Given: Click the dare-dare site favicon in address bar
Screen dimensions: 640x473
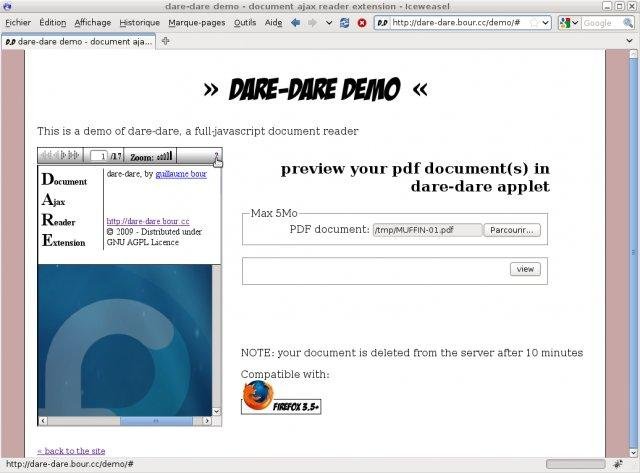Looking at the screenshot, I should (382, 23).
